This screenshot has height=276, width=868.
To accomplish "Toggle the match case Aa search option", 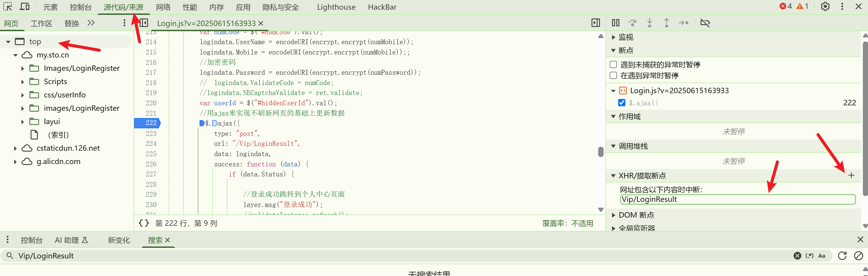I will (821, 256).
